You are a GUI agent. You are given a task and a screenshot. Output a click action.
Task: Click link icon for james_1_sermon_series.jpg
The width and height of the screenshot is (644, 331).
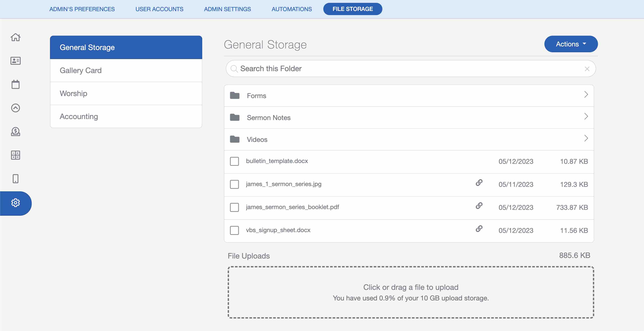(x=479, y=183)
